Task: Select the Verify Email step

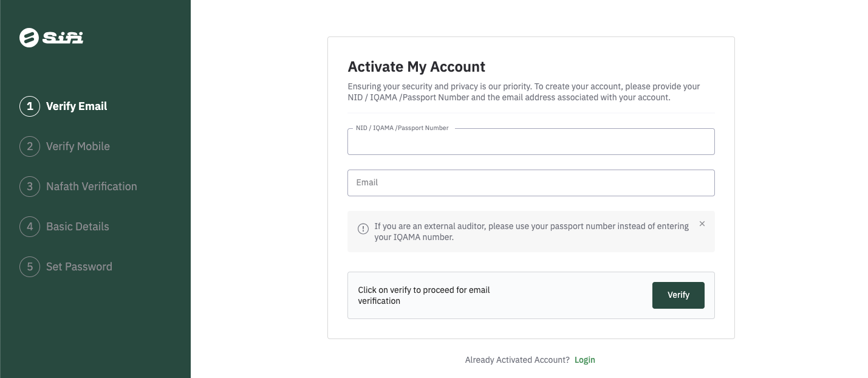Action: (77, 106)
